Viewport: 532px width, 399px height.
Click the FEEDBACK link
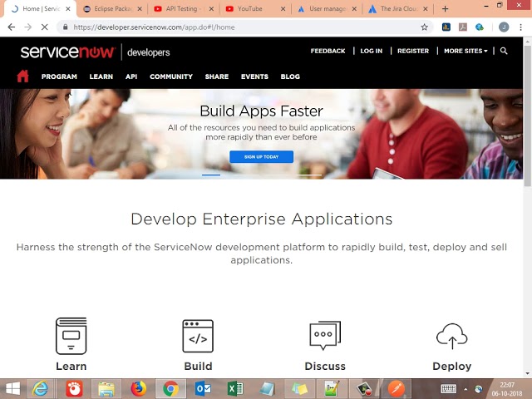tap(328, 51)
